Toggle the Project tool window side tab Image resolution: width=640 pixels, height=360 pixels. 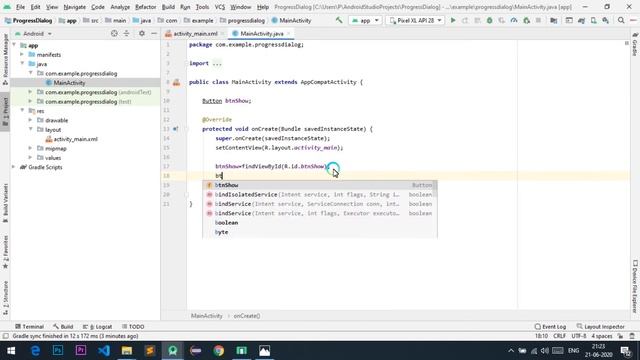tap(5, 112)
